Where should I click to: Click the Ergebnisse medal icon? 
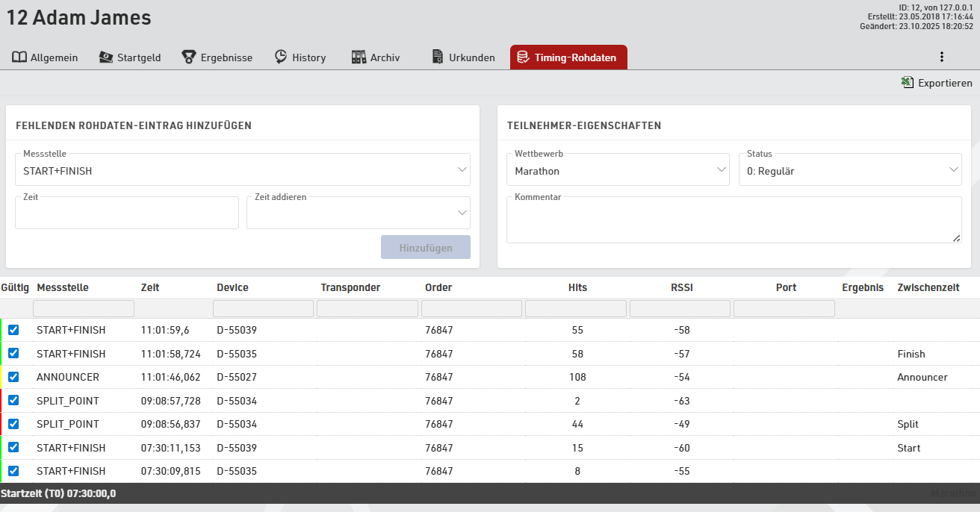pyautogui.click(x=189, y=57)
